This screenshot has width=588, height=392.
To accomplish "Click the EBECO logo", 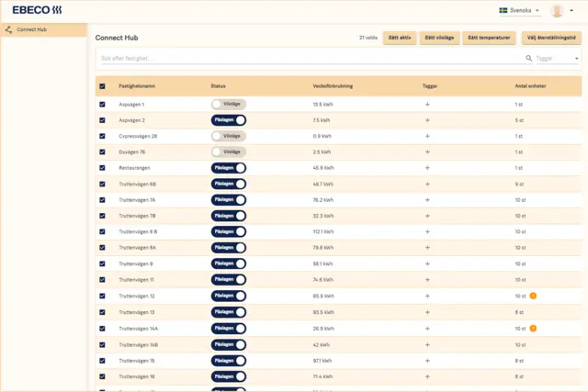I will [x=37, y=10].
